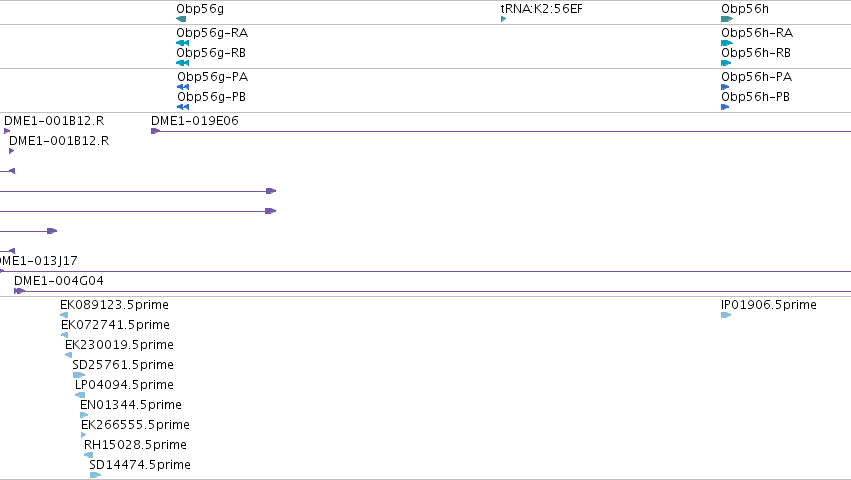Click the teal arrow glyph under Obp56g
851x480 pixels.
point(181,19)
